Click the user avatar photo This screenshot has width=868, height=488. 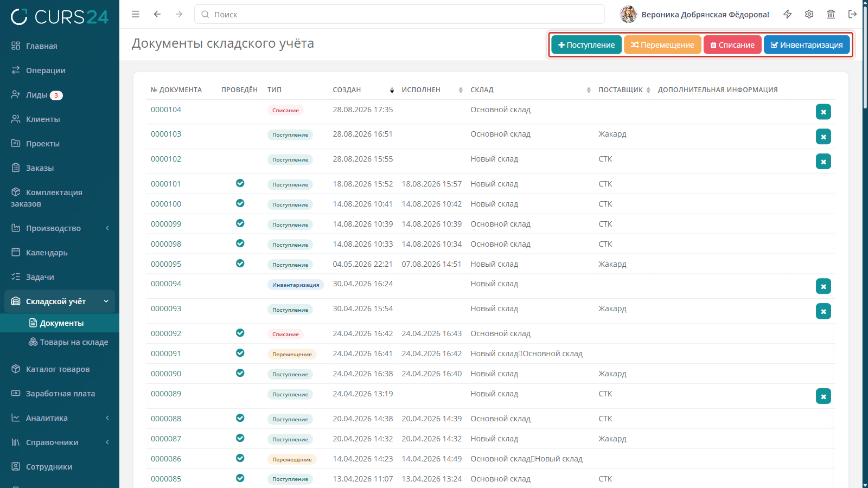(629, 14)
